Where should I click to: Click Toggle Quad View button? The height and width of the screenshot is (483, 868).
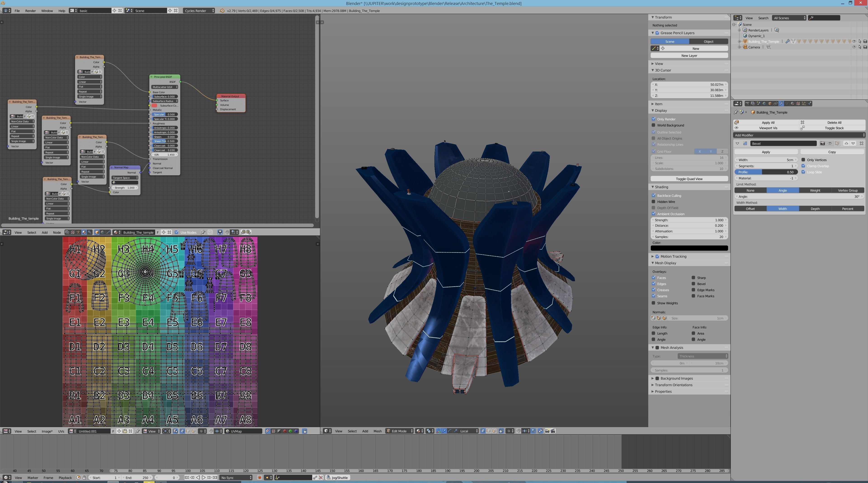[x=689, y=179]
